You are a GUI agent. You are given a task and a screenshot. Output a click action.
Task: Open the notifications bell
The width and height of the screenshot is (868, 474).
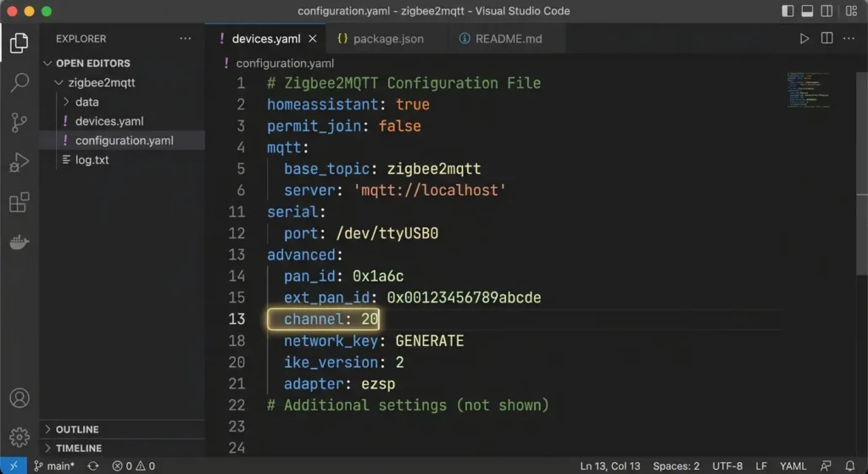click(x=849, y=466)
